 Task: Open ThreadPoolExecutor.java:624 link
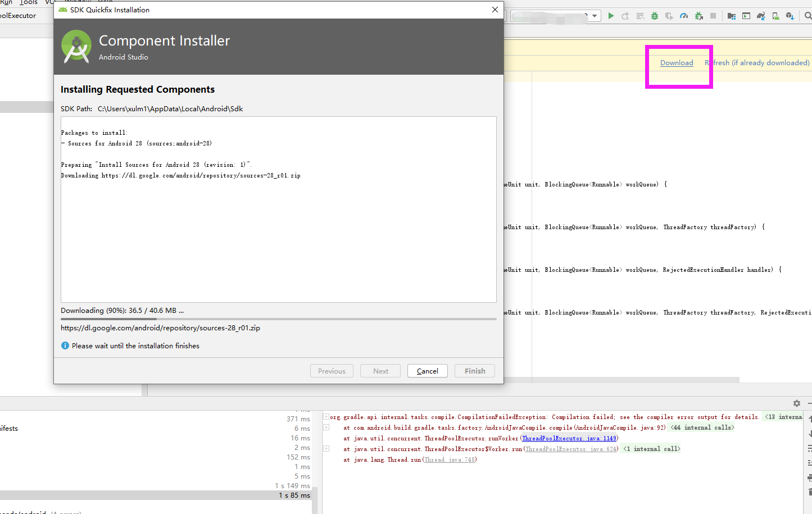(571, 449)
